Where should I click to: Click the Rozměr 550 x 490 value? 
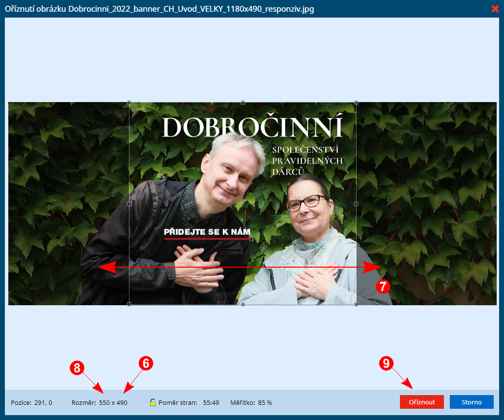click(x=113, y=402)
